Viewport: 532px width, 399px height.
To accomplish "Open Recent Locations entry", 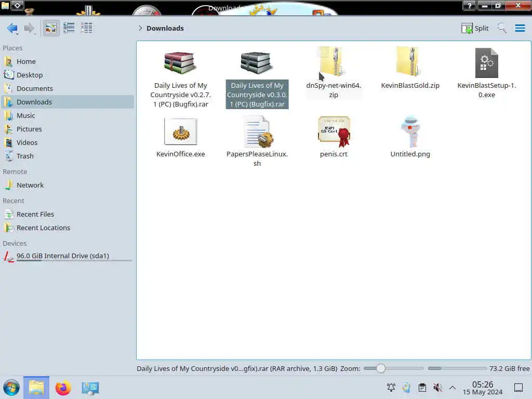I will click(x=68, y=228).
